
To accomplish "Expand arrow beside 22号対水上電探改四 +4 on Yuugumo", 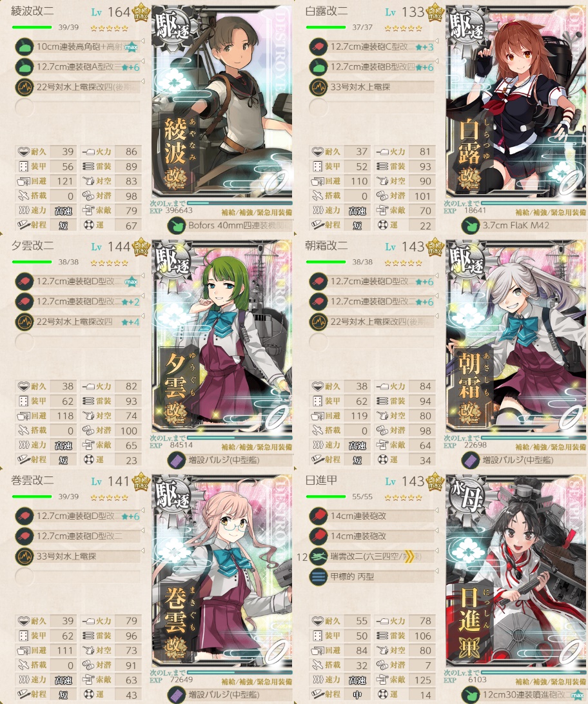I will [x=142, y=316].
